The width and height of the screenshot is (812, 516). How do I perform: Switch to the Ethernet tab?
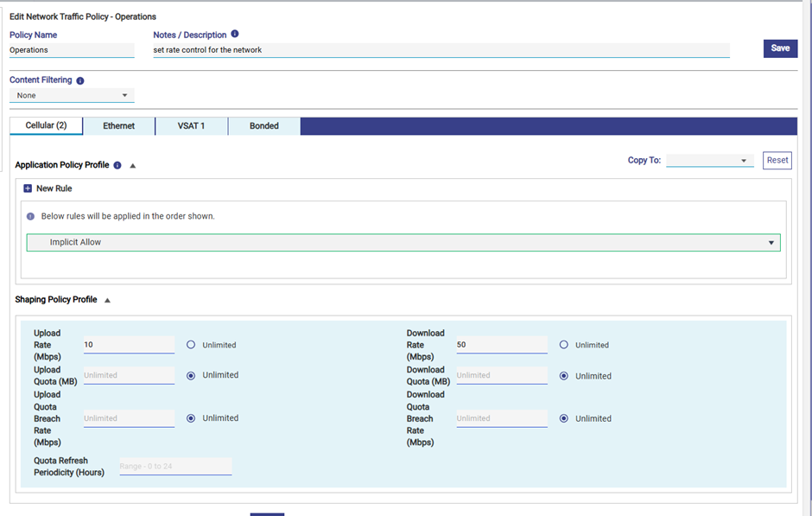click(x=118, y=126)
